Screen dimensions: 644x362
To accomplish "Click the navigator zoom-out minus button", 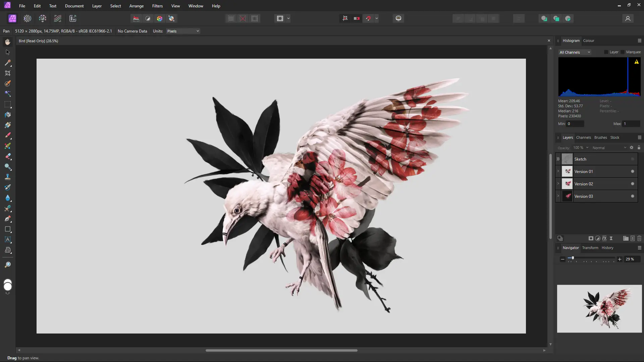I will pyautogui.click(x=563, y=259).
